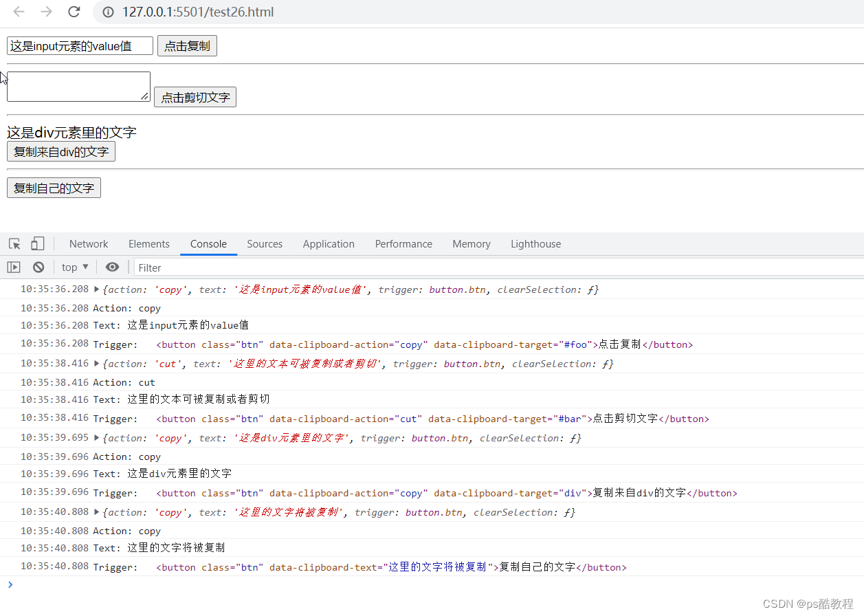Reload the current page
Image resolution: width=864 pixels, height=616 pixels.
pyautogui.click(x=74, y=12)
